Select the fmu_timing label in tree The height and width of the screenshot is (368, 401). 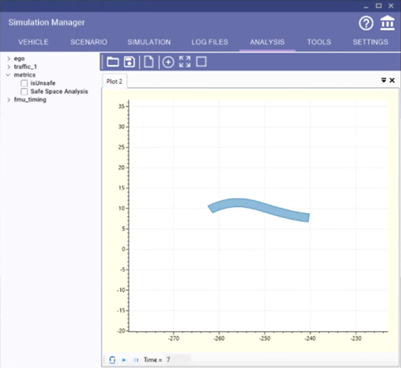[30, 100]
